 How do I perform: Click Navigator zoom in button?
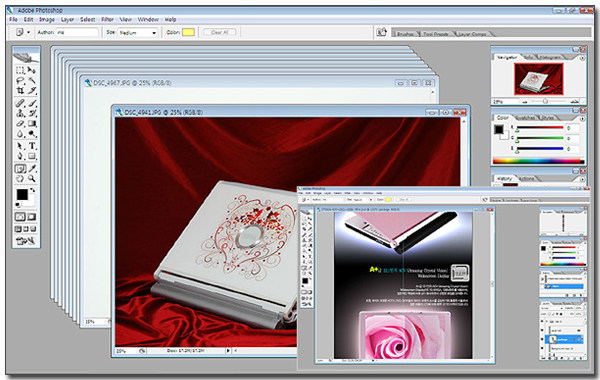tap(574, 101)
